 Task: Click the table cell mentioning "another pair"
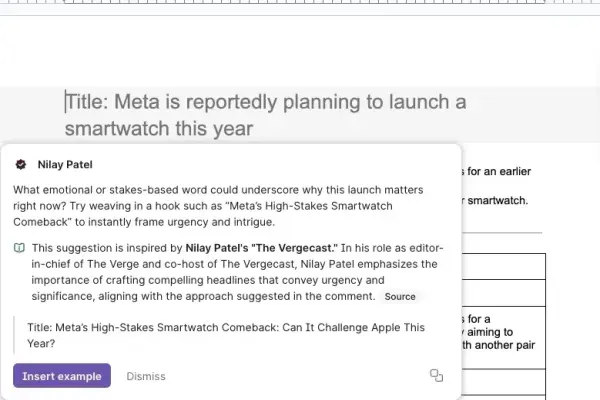coord(501,347)
